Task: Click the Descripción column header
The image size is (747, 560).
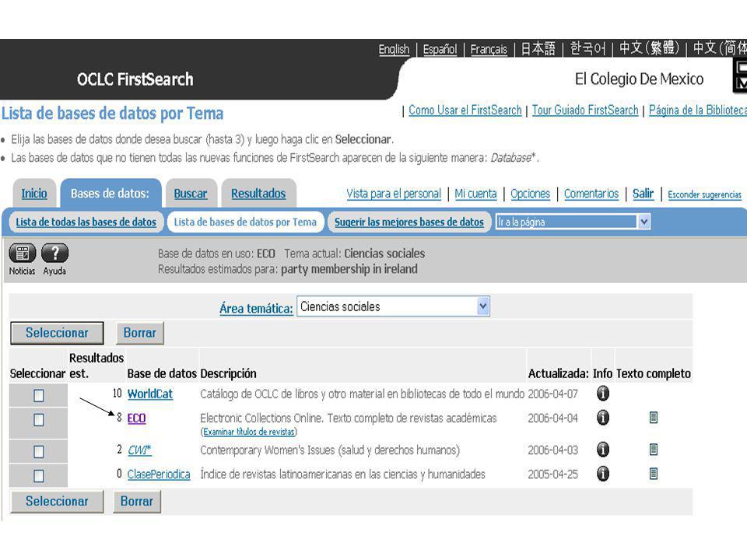Action: coord(228,374)
